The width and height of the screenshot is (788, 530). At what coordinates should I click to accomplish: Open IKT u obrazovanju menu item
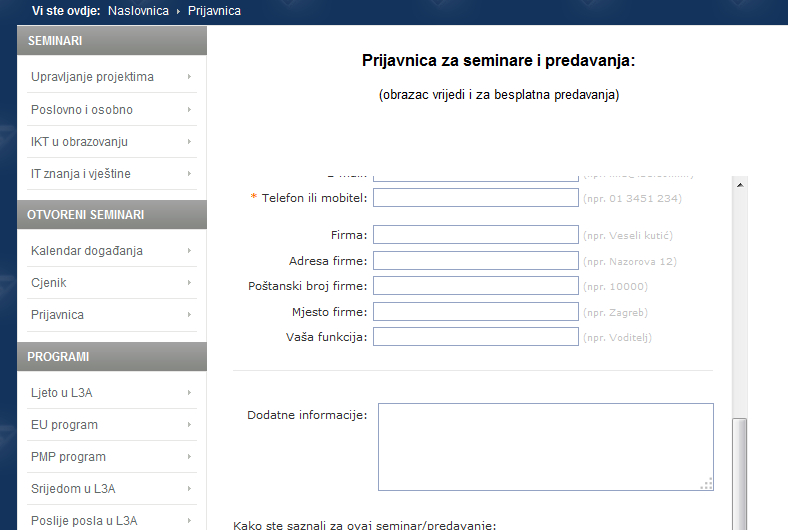[x=79, y=141]
